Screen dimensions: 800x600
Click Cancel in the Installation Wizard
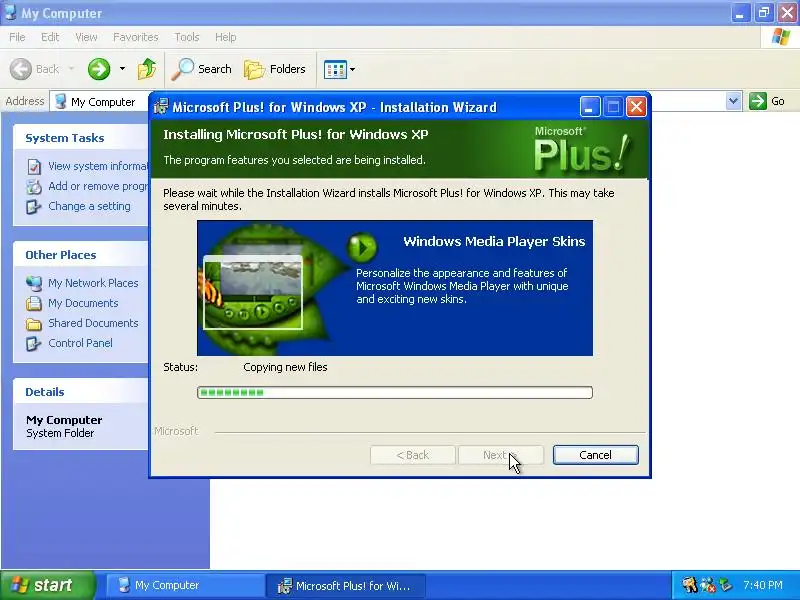(x=595, y=455)
